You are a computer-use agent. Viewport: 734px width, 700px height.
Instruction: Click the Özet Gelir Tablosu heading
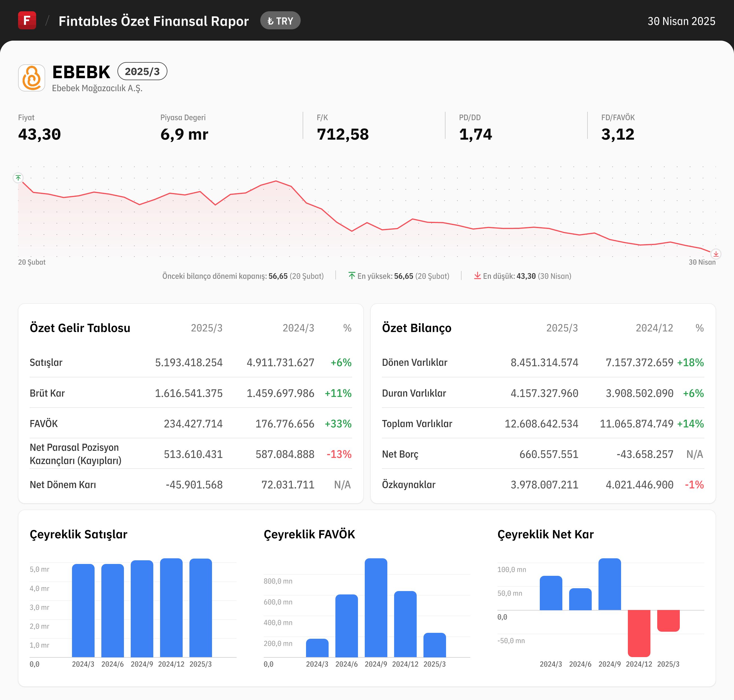(x=80, y=328)
